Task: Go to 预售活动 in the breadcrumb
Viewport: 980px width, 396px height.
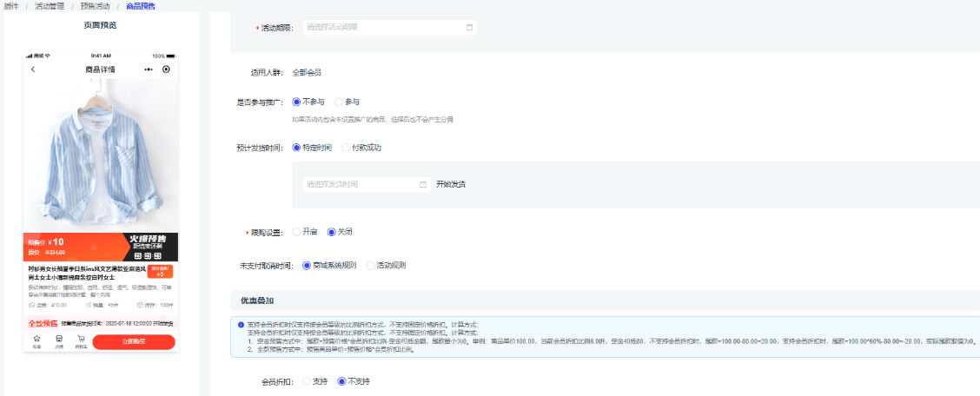Action: pos(95,6)
